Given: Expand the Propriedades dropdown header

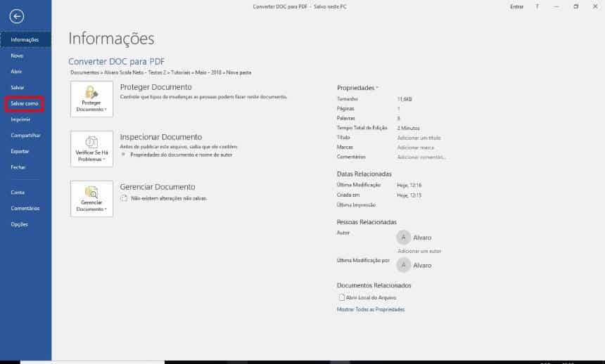Looking at the screenshot, I should 357,88.
